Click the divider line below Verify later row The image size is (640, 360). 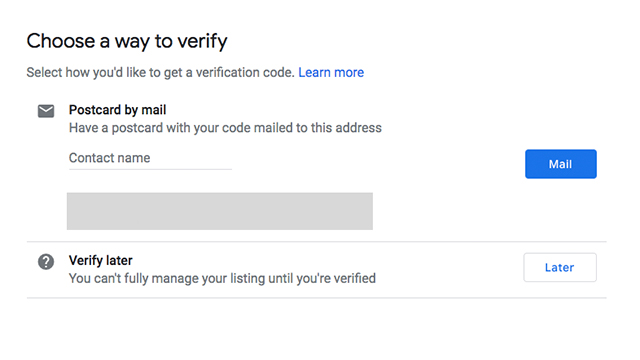pyautogui.click(x=316, y=298)
